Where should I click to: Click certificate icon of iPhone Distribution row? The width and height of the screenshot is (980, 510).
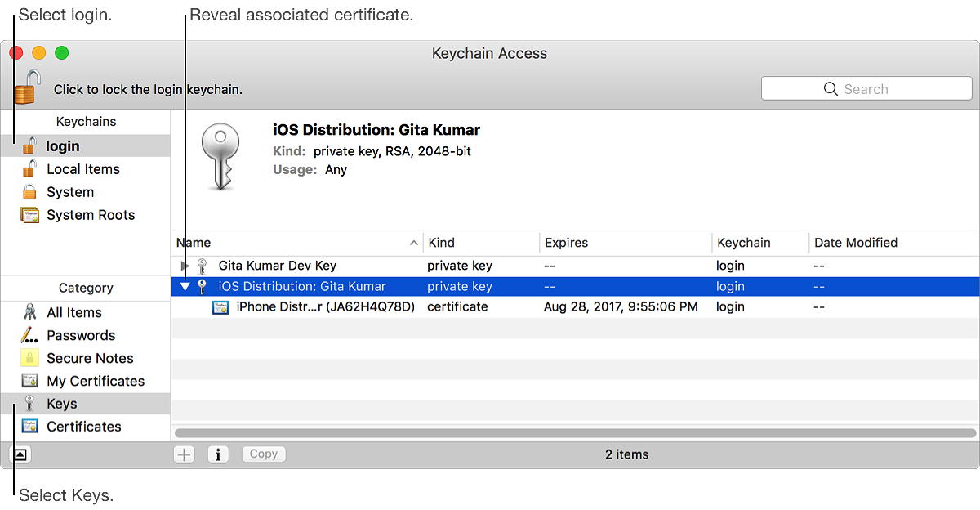[220, 307]
